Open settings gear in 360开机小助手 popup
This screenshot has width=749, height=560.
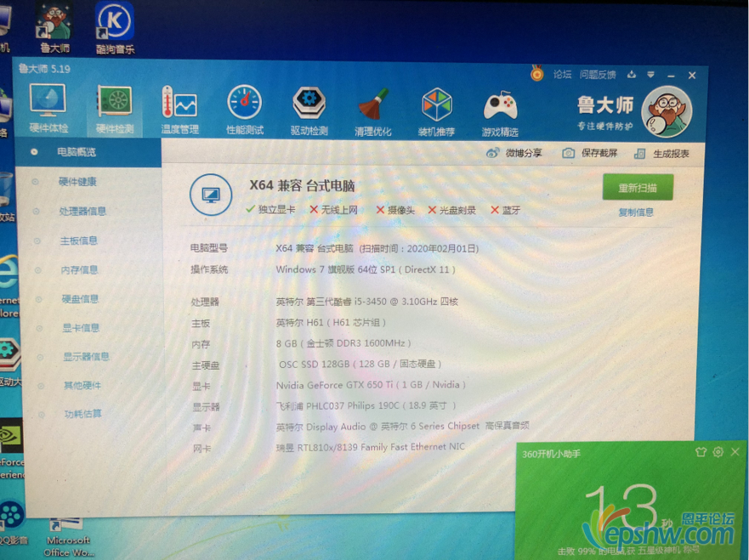coord(718,451)
